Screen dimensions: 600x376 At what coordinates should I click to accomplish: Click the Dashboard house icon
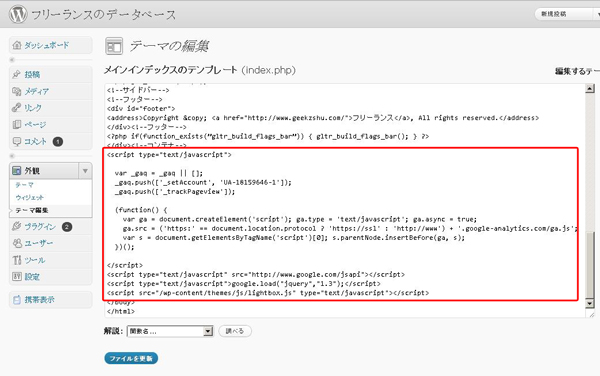coord(16,45)
